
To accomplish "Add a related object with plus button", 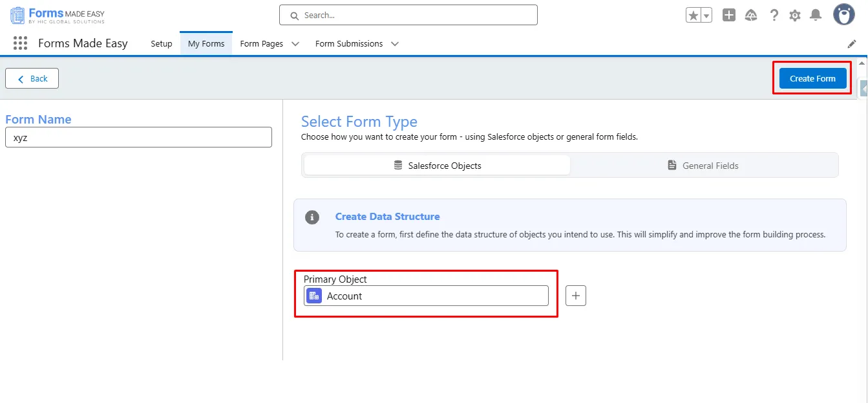I will point(576,296).
